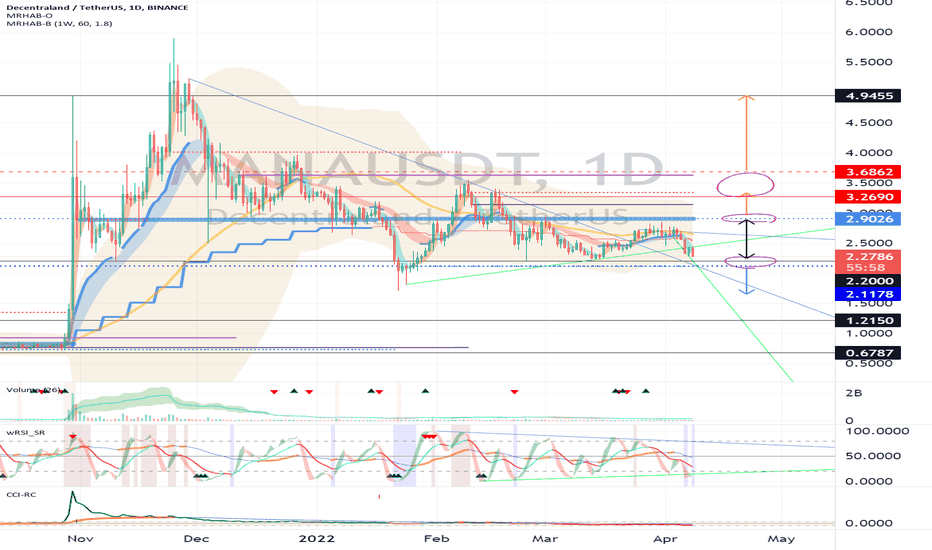The width and height of the screenshot is (932, 550).
Task: Select the CCI-RC indicator label
Action: tap(21, 494)
